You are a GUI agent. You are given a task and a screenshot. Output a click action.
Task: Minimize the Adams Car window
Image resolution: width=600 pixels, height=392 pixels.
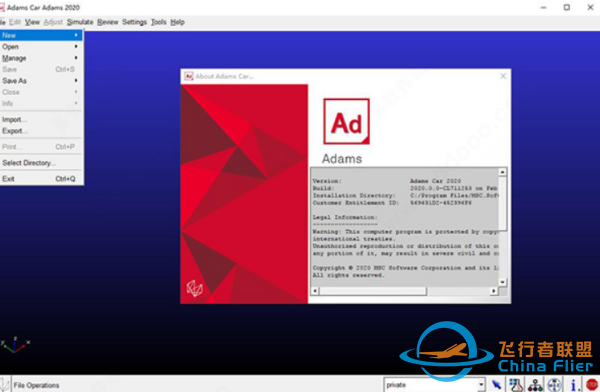tap(543, 7)
